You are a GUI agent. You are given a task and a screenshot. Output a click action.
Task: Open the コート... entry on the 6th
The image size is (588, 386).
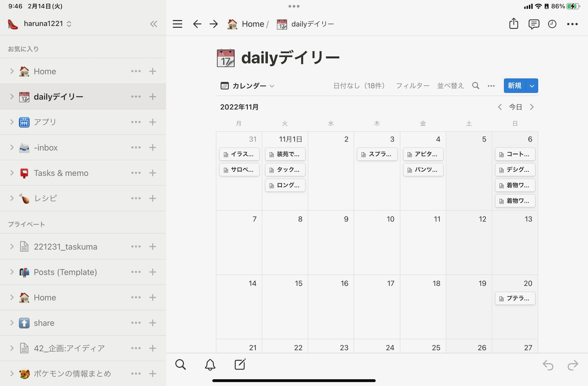click(x=515, y=154)
